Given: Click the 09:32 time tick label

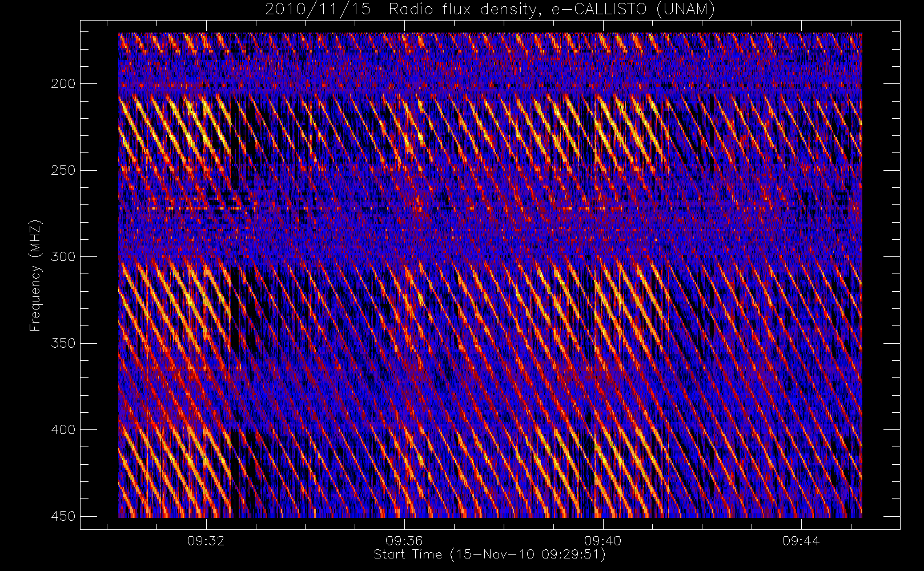Looking at the screenshot, I should tap(206, 541).
